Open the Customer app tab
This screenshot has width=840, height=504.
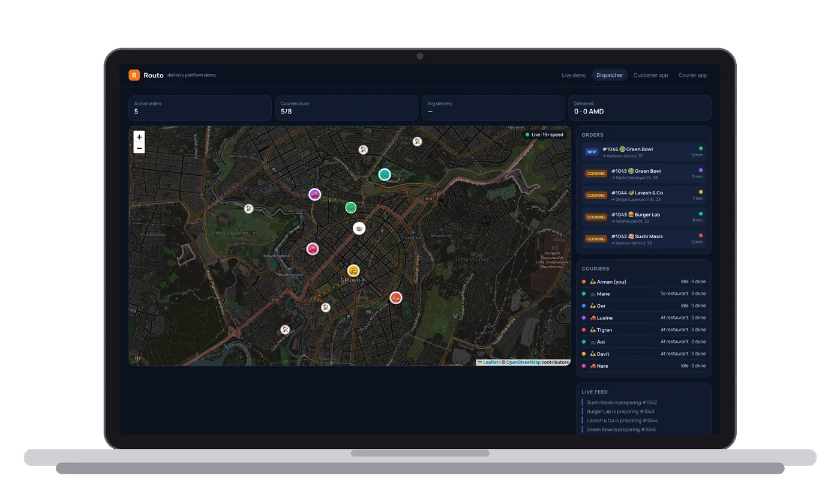point(650,75)
